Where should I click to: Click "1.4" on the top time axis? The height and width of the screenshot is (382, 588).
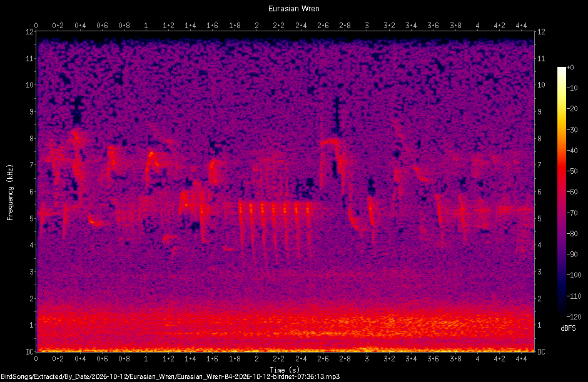click(x=190, y=26)
